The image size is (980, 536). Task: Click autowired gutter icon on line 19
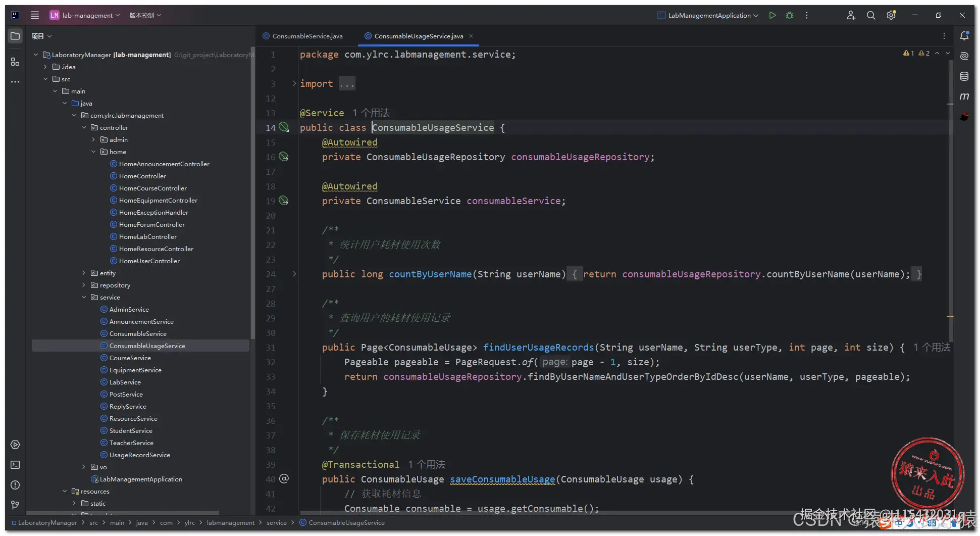point(284,201)
